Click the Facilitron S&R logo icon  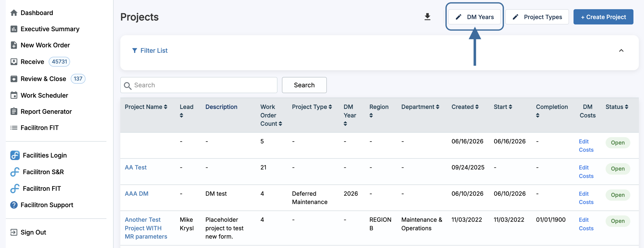[15, 172]
